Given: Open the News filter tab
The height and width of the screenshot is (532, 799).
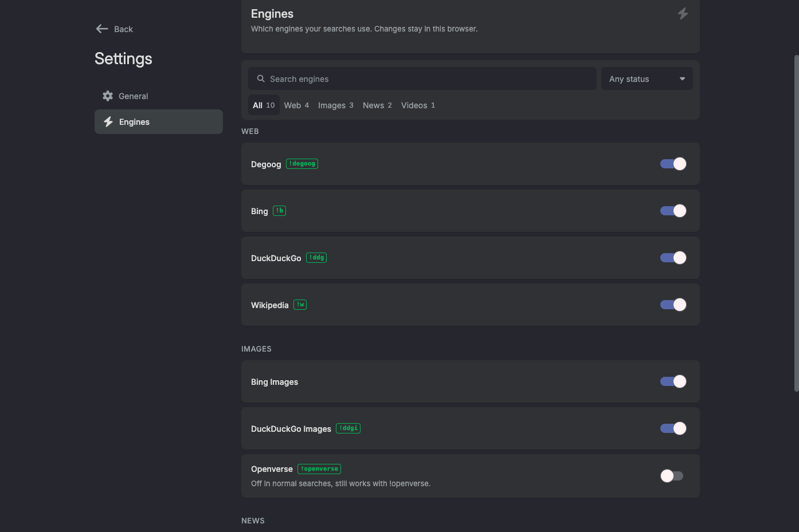Looking at the screenshot, I should (x=377, y=105).
